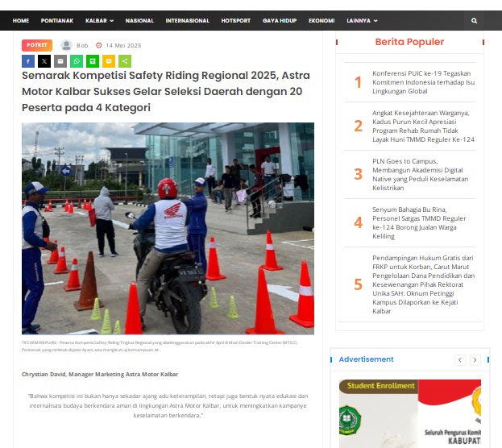Image resolution: width=502 pixels, height=448 pixels.
Task: Share article on Facebook
Action: (x=28, y=61)
